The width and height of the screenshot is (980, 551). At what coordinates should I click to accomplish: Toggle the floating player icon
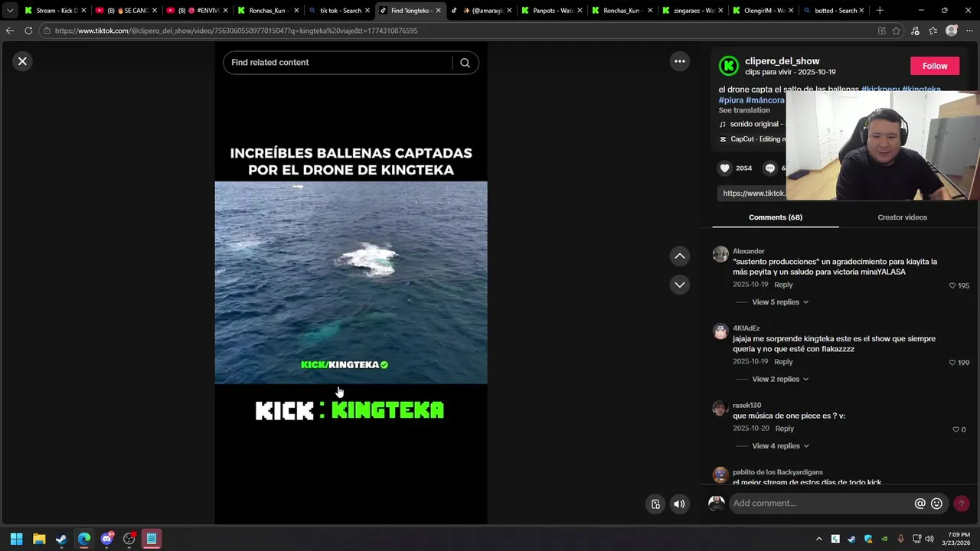click(x=655, y=504)
